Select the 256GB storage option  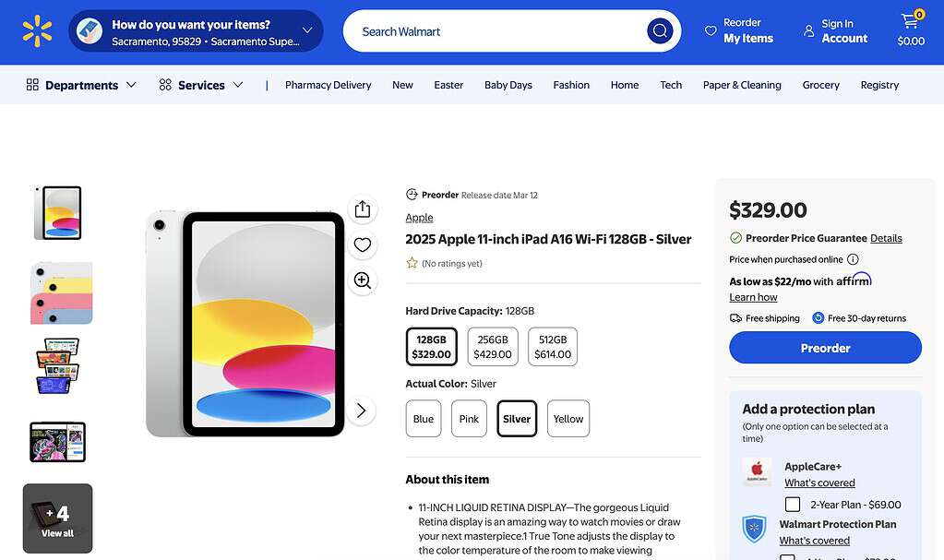[x=493, y=347]
